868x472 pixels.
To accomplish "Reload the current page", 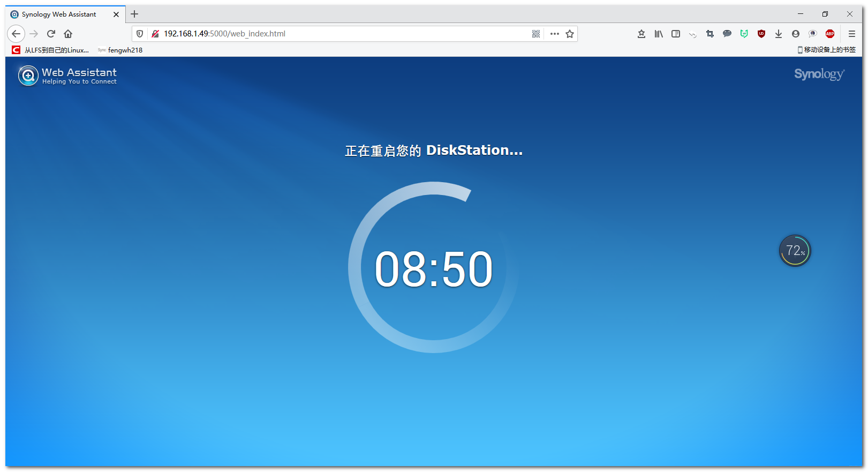I will point(51,34).
